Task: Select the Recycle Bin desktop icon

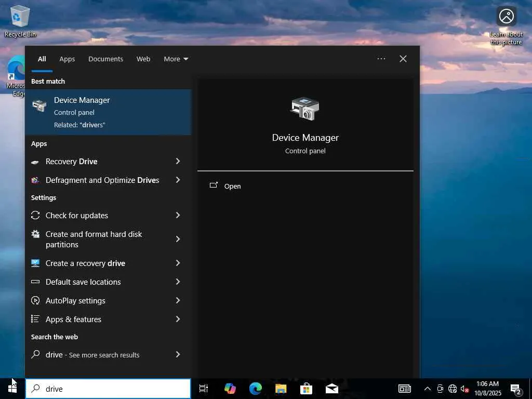Action: point(20,21)
